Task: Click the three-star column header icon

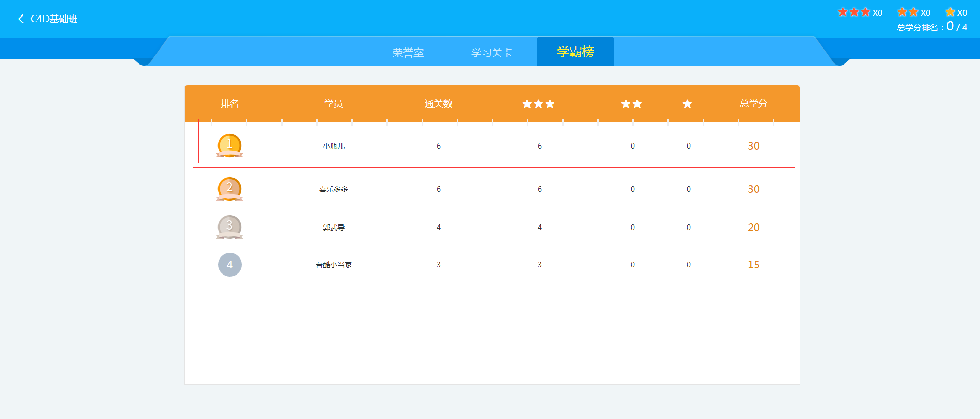Action: pos(538,104)
